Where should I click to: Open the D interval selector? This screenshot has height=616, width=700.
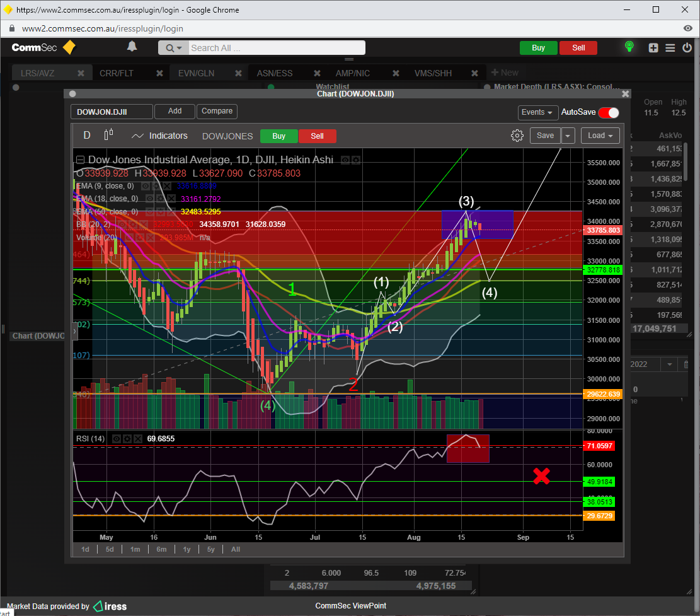[x=87, y=136]
